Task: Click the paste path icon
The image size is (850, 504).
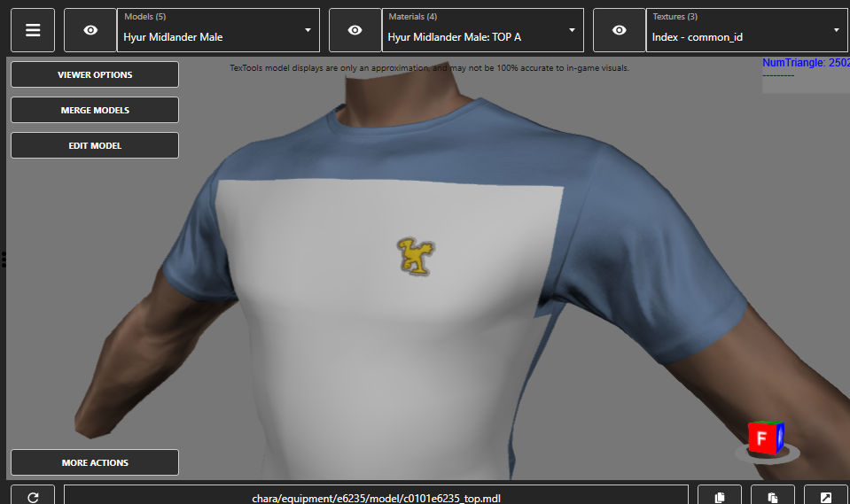Action: point(773,496)
